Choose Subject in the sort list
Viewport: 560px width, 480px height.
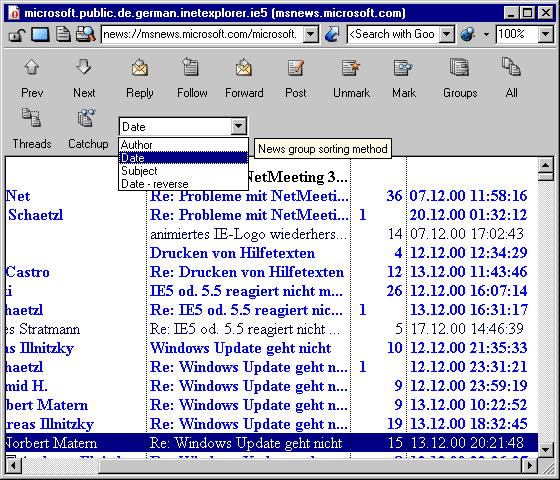pos(183,171)
